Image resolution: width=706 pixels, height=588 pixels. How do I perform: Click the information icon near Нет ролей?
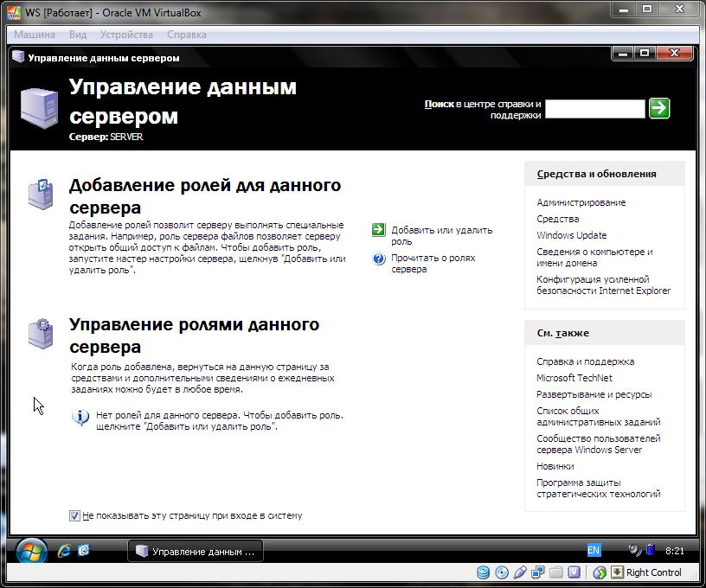point(80,417)
